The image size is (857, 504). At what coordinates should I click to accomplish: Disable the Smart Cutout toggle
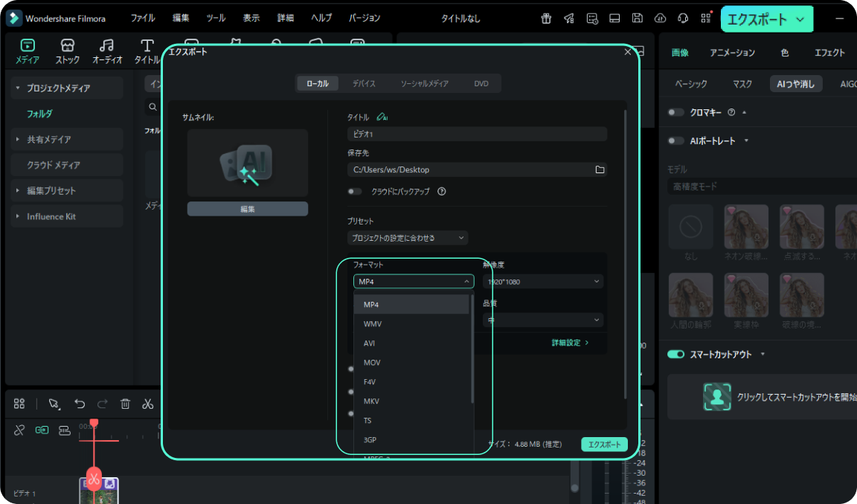click(x=675, y=355)
